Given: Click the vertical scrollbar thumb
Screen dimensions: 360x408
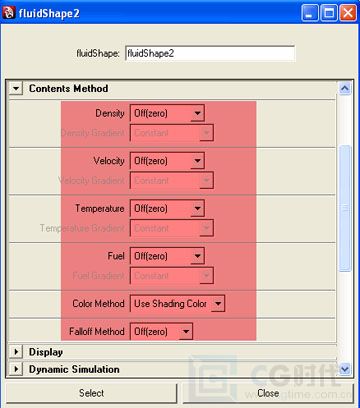Looking at the screenshot, I should click(345, 208).
